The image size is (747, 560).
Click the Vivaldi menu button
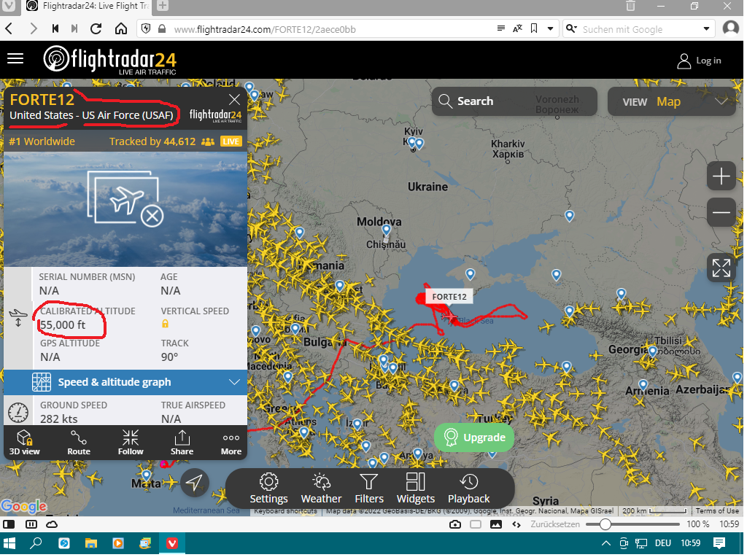[9, 6]
